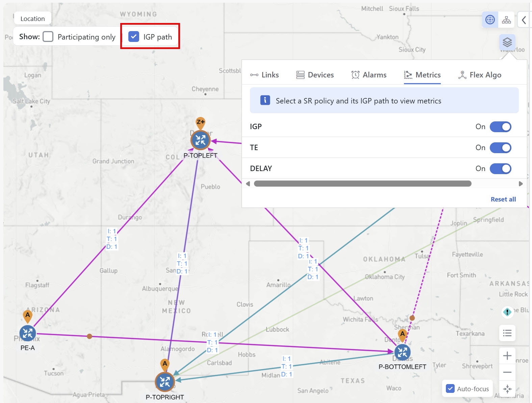Uncheck the Auto-focus checkbox

click(450, 388)
